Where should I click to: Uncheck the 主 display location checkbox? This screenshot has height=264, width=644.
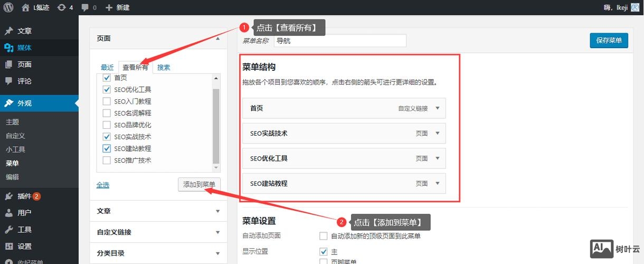coord(324,252)
